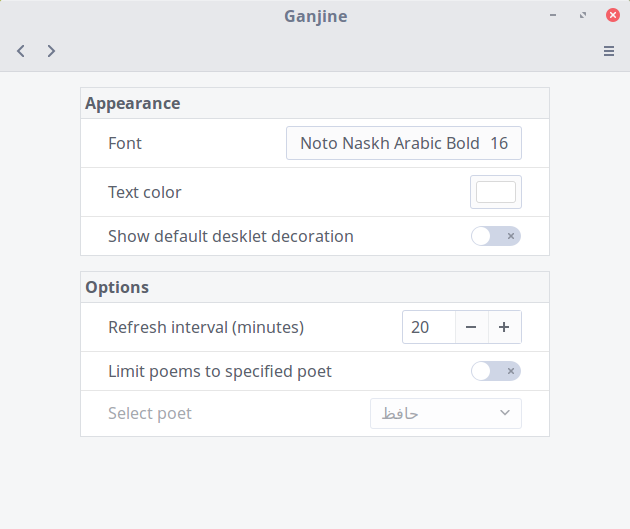Click the Ganjine title bar text

[x=315, y=16]
